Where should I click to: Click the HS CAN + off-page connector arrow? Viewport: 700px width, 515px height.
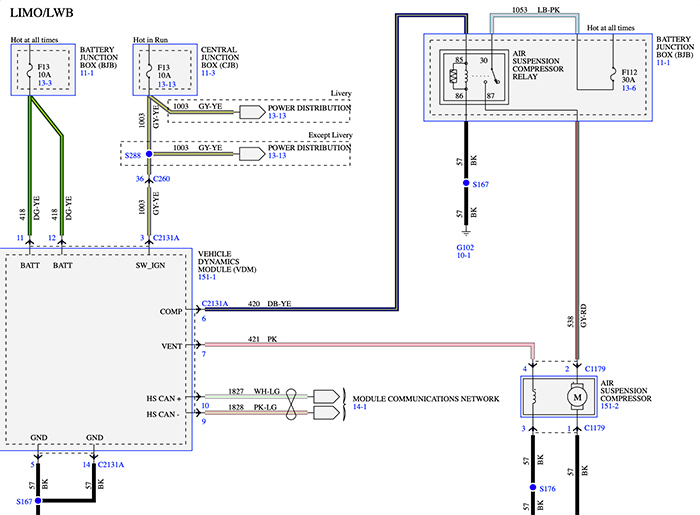tap(326, 396)
